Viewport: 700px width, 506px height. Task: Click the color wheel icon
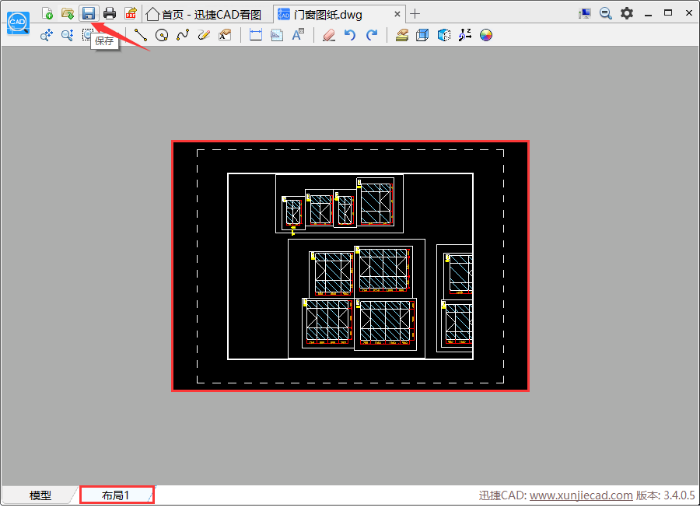pos(486,35)
